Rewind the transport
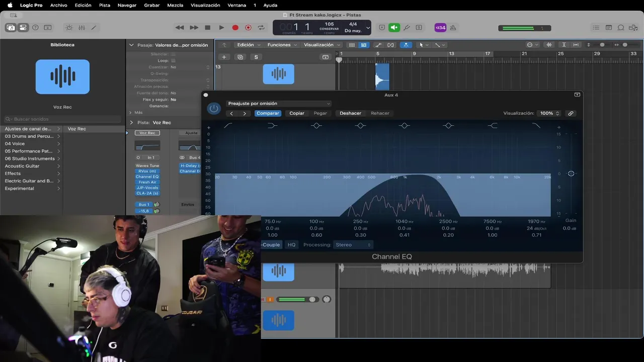Screen dimensions: 644x362 (180, 28)
